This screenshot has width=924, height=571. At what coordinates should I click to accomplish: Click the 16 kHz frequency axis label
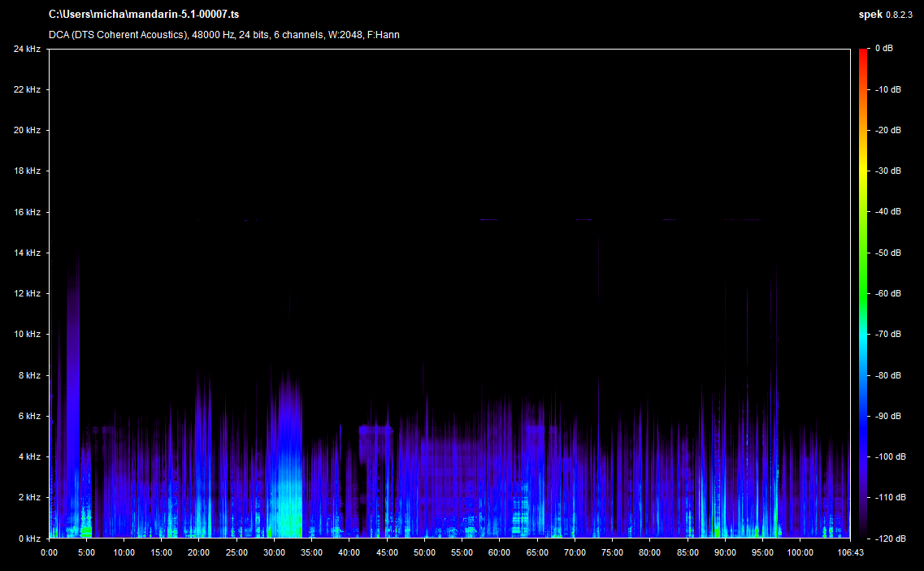(27, 212)
